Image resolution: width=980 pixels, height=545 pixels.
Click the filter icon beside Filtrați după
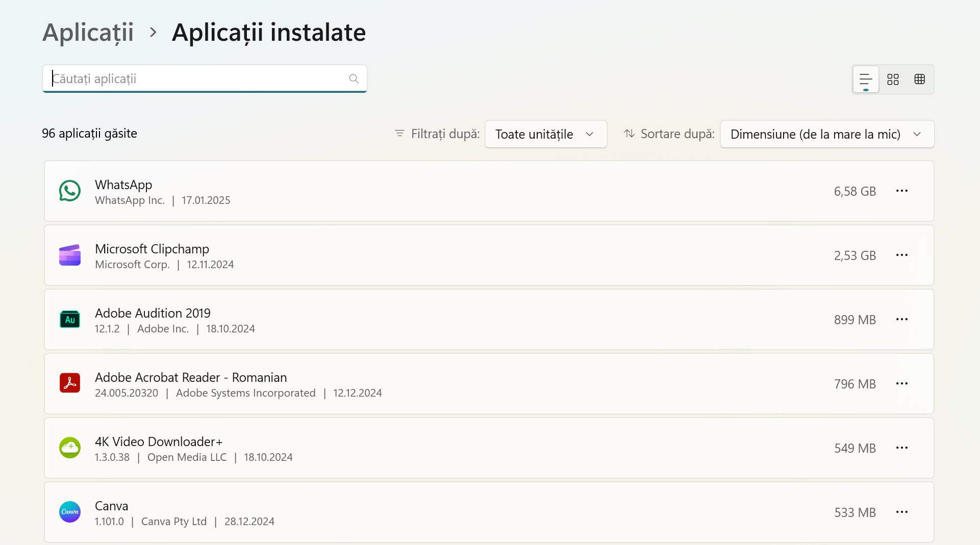399,134
